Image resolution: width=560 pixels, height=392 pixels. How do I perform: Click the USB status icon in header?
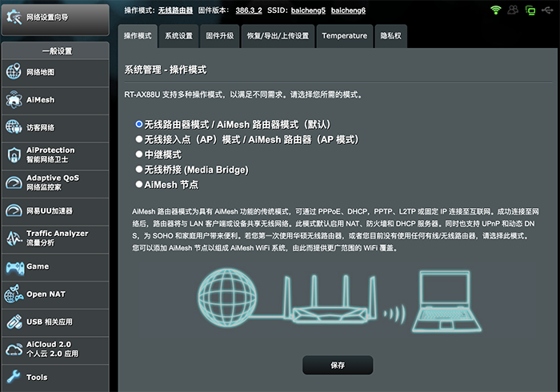(x=547, y=10)
